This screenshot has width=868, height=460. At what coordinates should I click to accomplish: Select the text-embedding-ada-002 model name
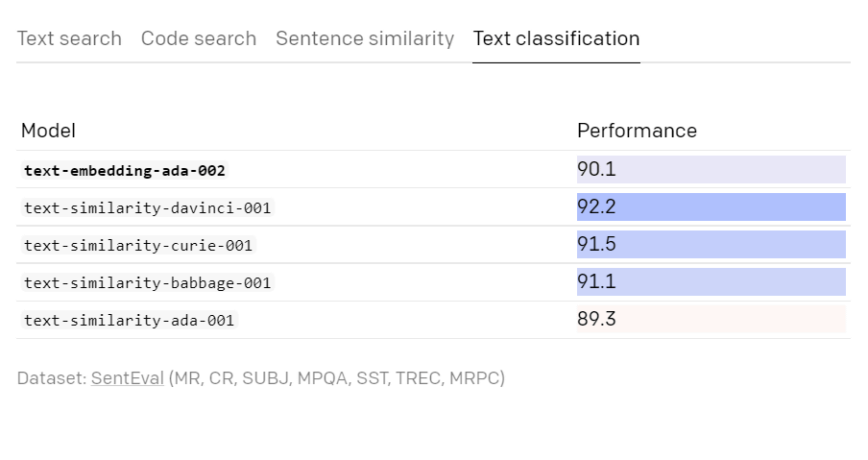(x=125, y=171)
